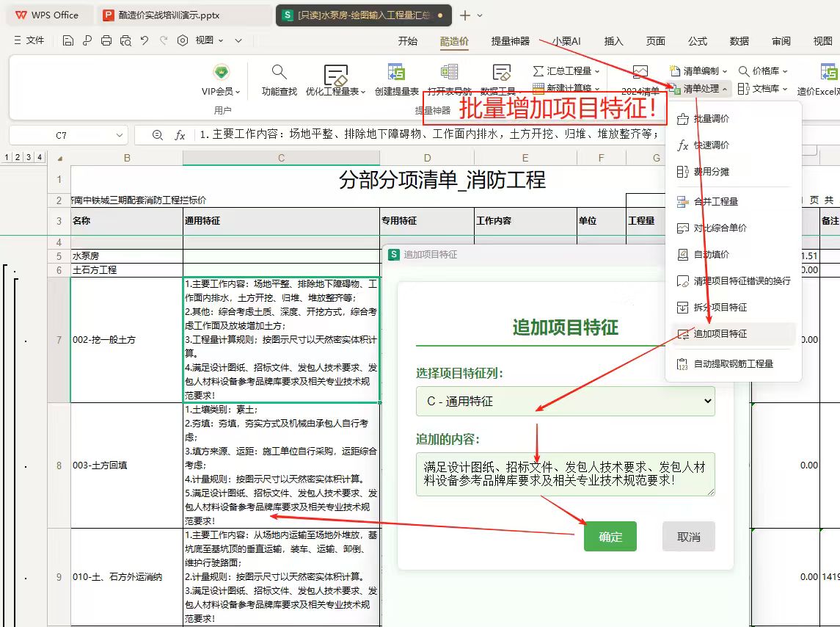840x627 pixels.
Task: Click the 追加的内容 text area
Action: coord(565,474)
